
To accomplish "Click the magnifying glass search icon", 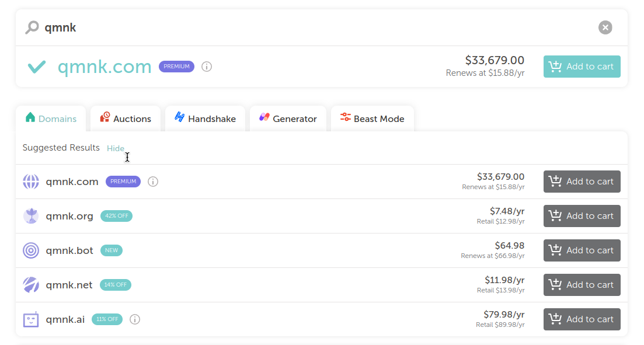I will pyautogui.click(x=32, y=27).
